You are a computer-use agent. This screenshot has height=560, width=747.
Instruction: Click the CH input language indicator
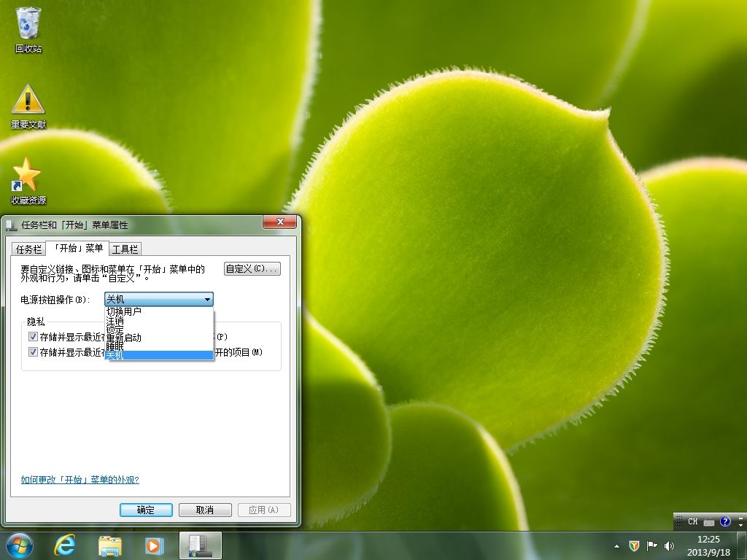693,521
